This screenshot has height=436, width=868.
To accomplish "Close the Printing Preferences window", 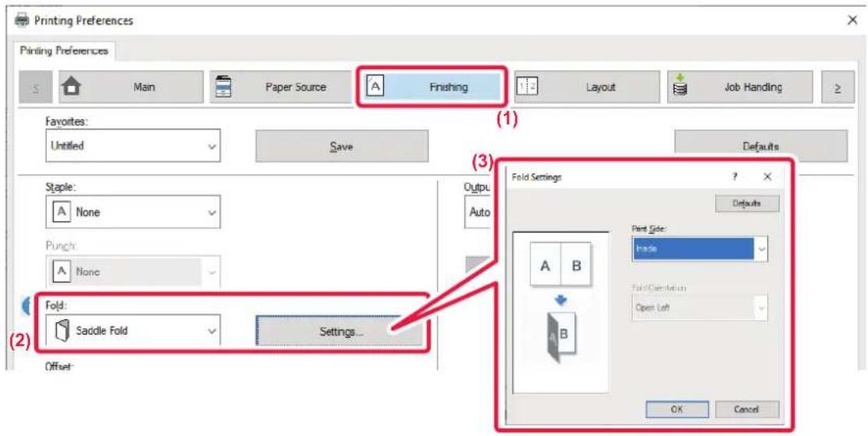I will [852, 20].
